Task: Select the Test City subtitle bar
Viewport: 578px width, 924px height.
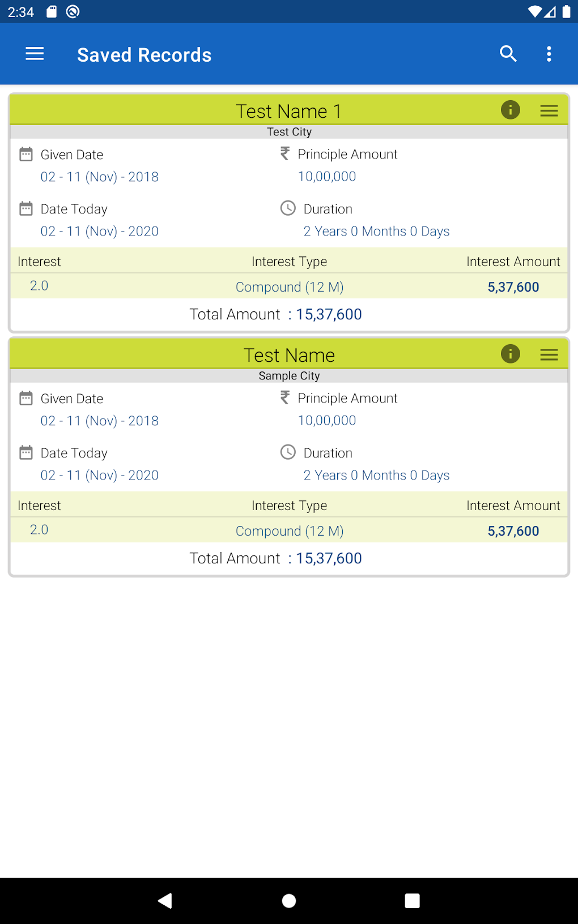Action: 289,132
